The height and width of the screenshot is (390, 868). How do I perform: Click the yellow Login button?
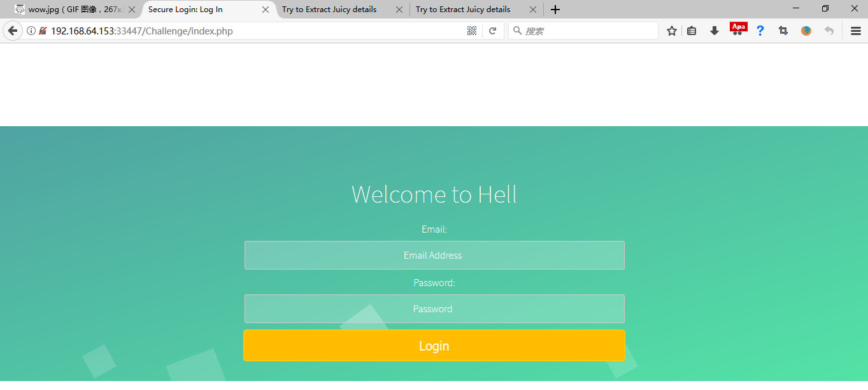[434, 345]
